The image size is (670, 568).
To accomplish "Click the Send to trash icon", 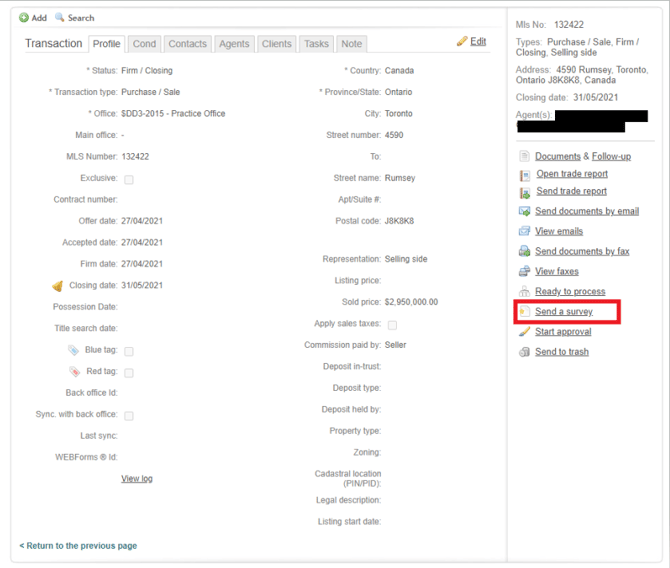I will 524,352.
